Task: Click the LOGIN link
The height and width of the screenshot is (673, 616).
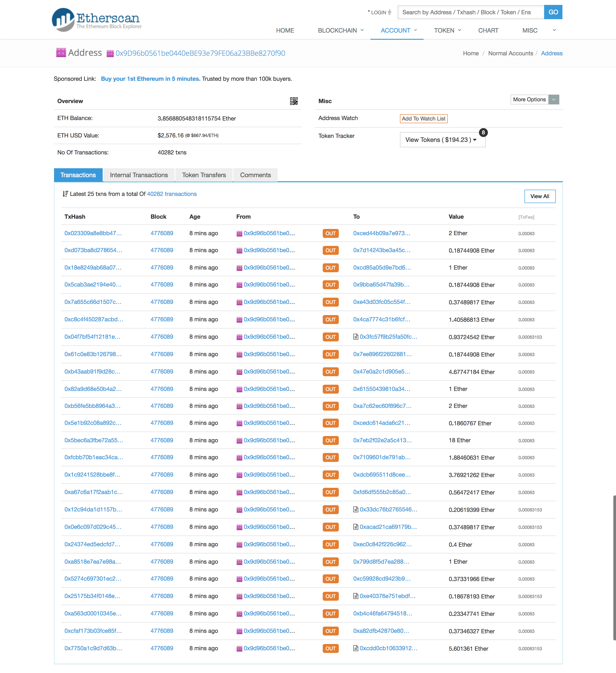Action: tap(378, 12)
